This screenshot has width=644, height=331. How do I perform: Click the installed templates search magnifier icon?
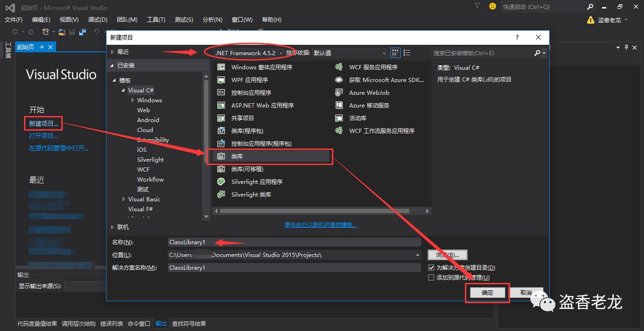[537, 53]
